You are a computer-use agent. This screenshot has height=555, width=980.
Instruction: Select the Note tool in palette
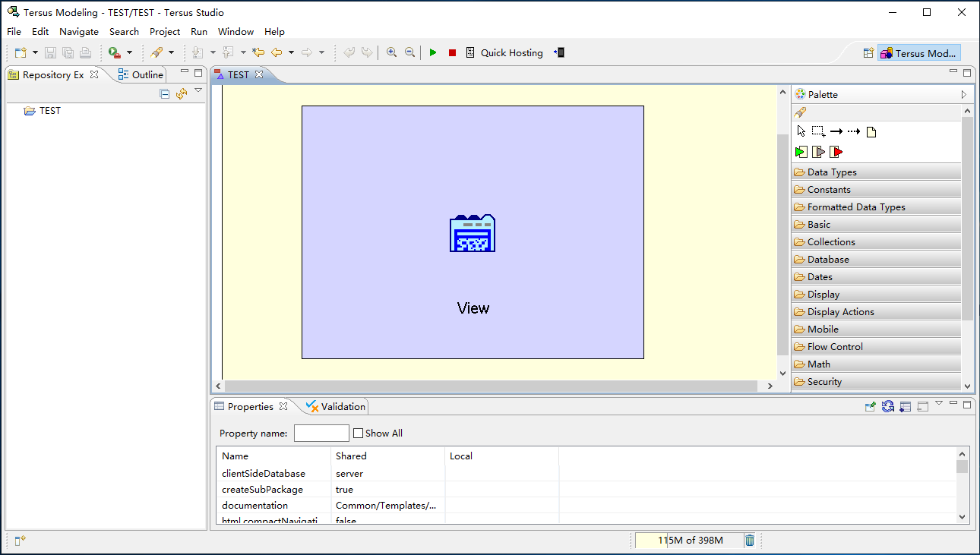(x=871, y=131)
